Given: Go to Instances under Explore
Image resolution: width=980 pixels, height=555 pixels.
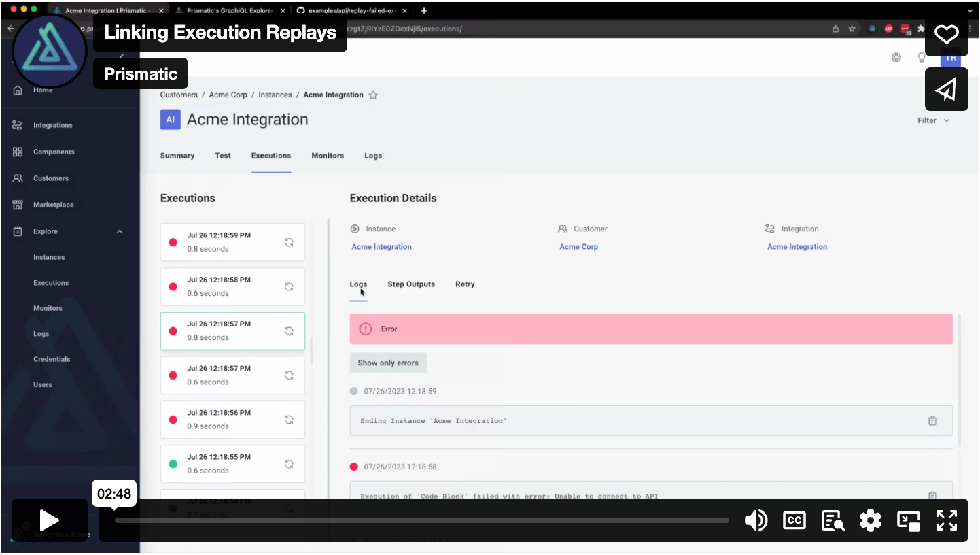Looking at the screenshot, I should tap(49, 257).
